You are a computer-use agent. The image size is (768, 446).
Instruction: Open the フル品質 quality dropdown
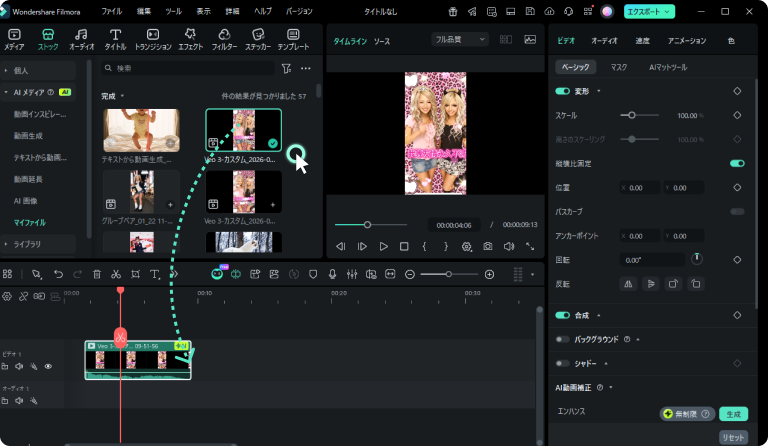460,40
